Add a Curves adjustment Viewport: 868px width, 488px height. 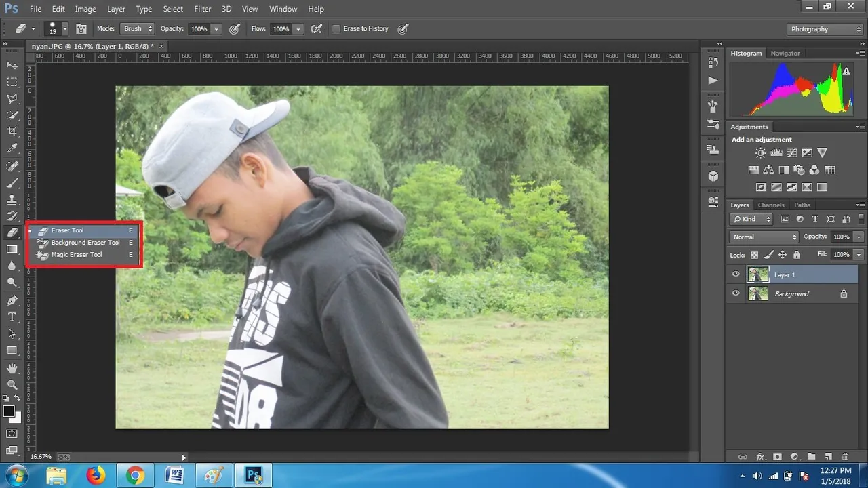[x=791, y=153]
